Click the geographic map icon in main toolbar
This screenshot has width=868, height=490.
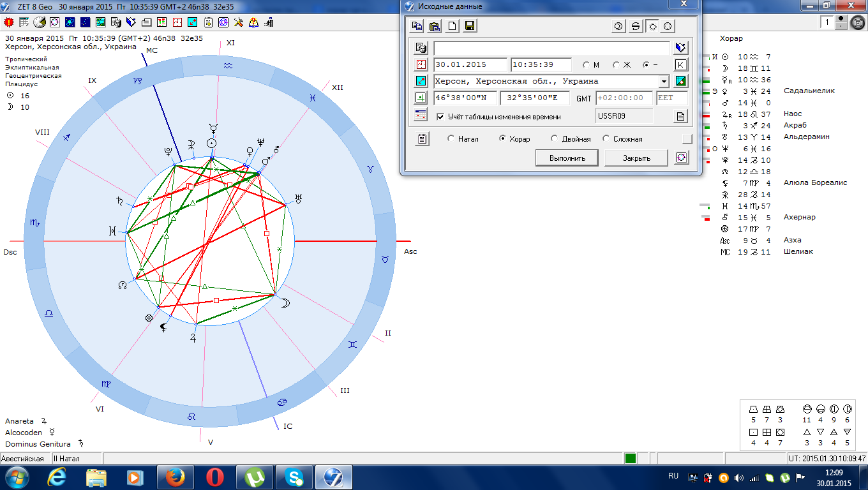coord(101,22)
